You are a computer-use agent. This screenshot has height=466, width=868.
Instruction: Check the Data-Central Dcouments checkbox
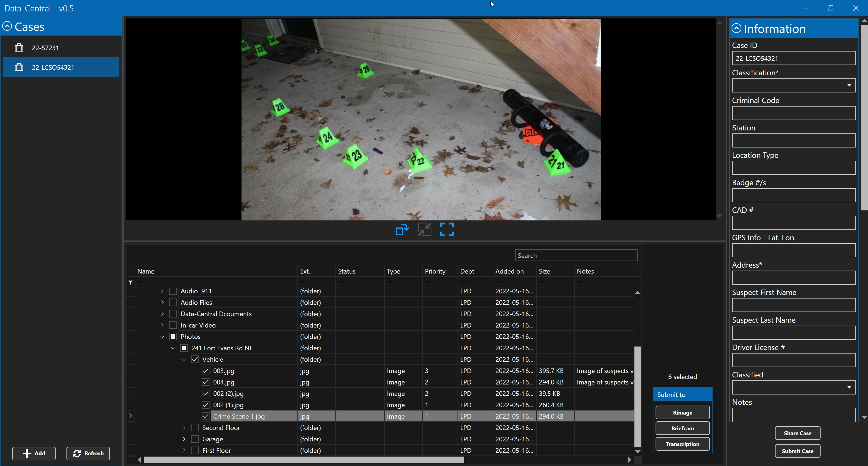173,314
